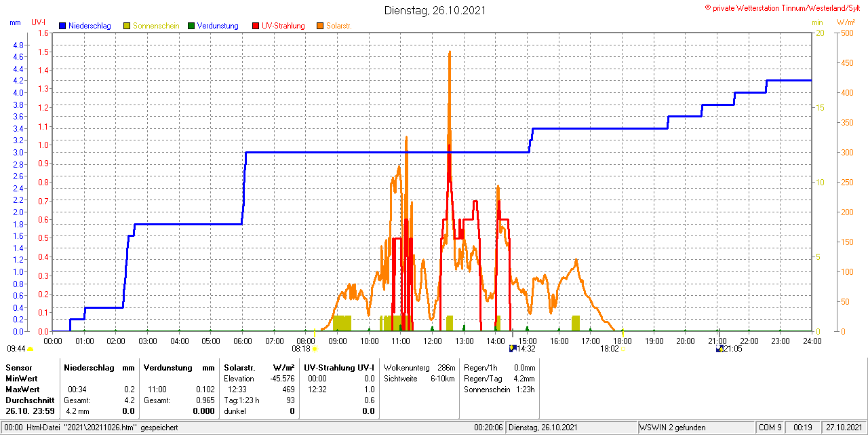
Task: Click the moon event icon at 21:05
Action: [719, 349]
